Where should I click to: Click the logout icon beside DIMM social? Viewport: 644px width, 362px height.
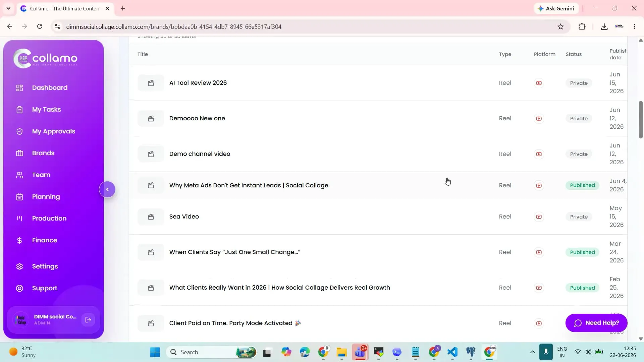[88, 320]
